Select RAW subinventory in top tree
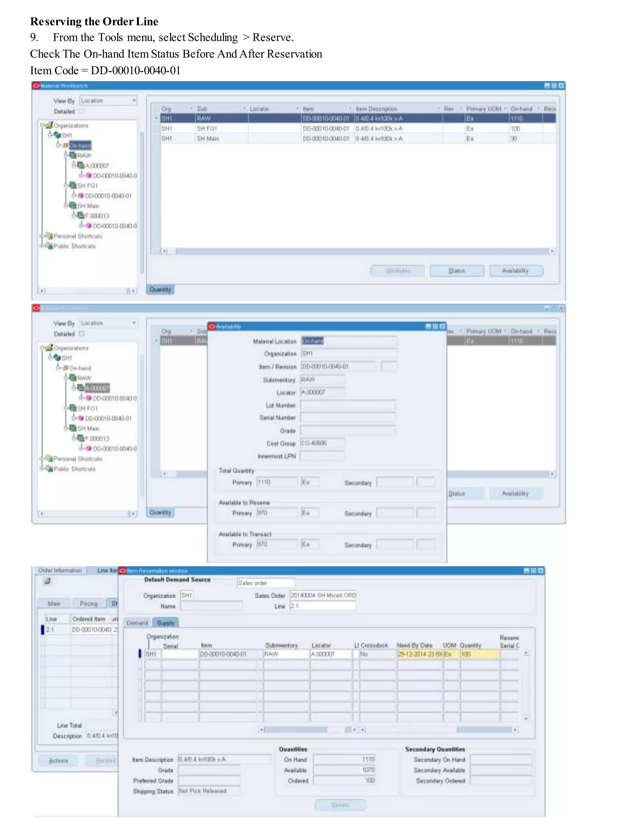This screenshot has height=833, width=644. click(84, 155)
